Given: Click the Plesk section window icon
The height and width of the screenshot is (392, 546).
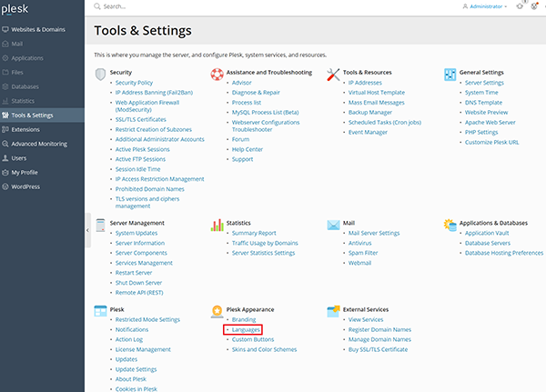Looking at the screenshot, I should (x=100, y=311).
